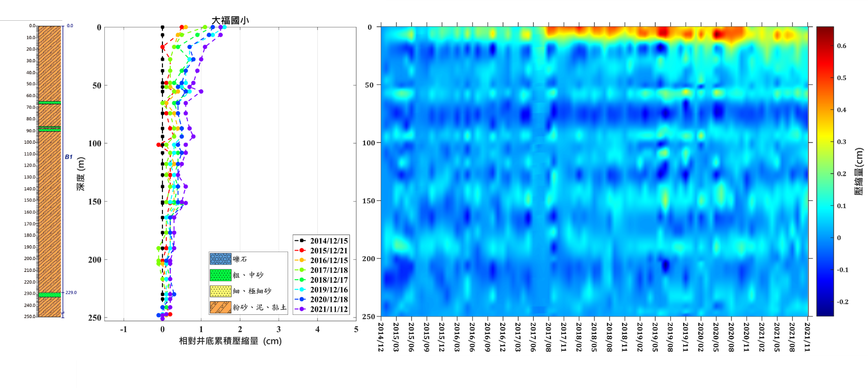
Task: Click the green 粗、中砂 legend pattern icon
Action: (x=221, y=275)
